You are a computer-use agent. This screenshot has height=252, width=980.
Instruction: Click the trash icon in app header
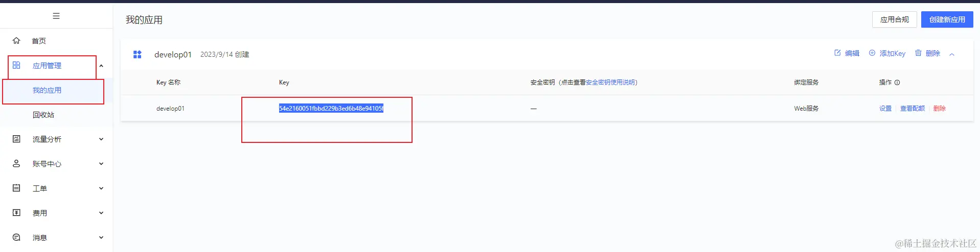tap(918, 53)
